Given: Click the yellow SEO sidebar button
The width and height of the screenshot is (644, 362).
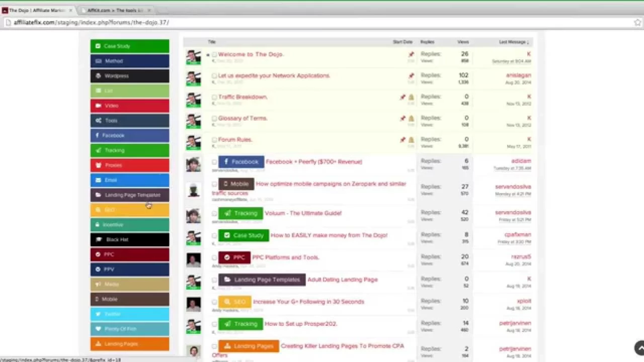Looking at the screenshot, I should pyautogui.click(x=130, y=210).
